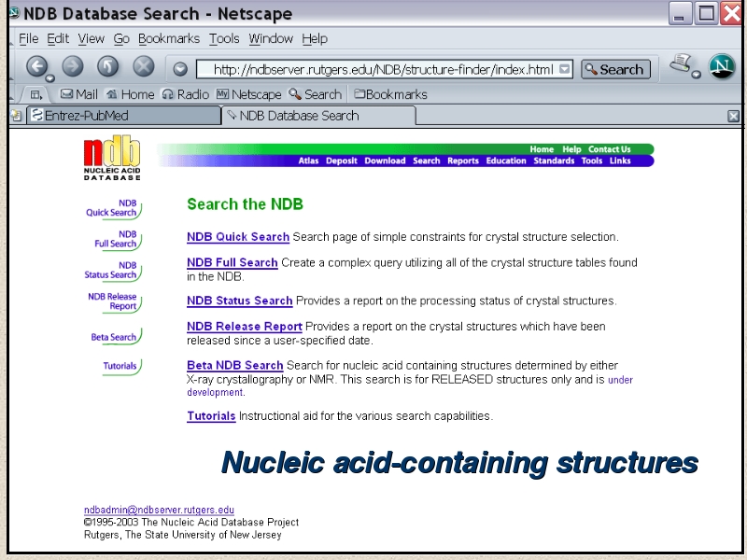The image size is (747, 560).
Task: Switch to the Entrez-PubMed tab
Action: [x=124, y=116]
